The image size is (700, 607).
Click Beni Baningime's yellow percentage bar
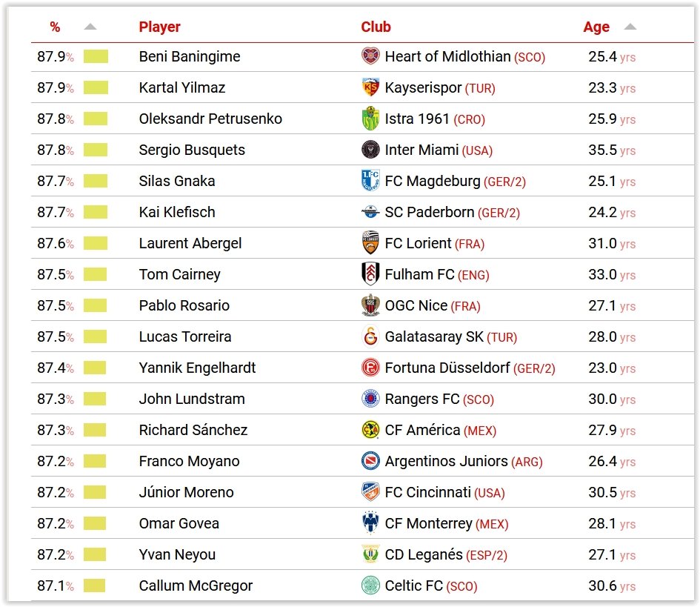[96, 56]
